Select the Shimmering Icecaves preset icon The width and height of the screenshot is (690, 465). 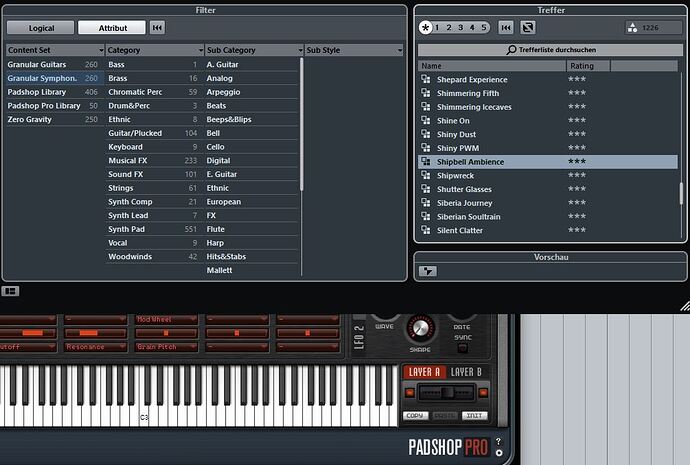point(426,106)
